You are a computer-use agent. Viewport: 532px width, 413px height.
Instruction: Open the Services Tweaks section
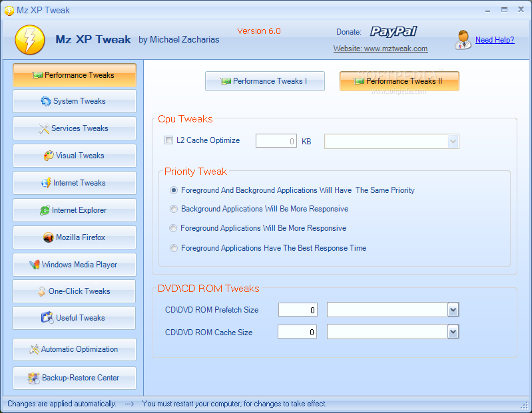point(75,128)
